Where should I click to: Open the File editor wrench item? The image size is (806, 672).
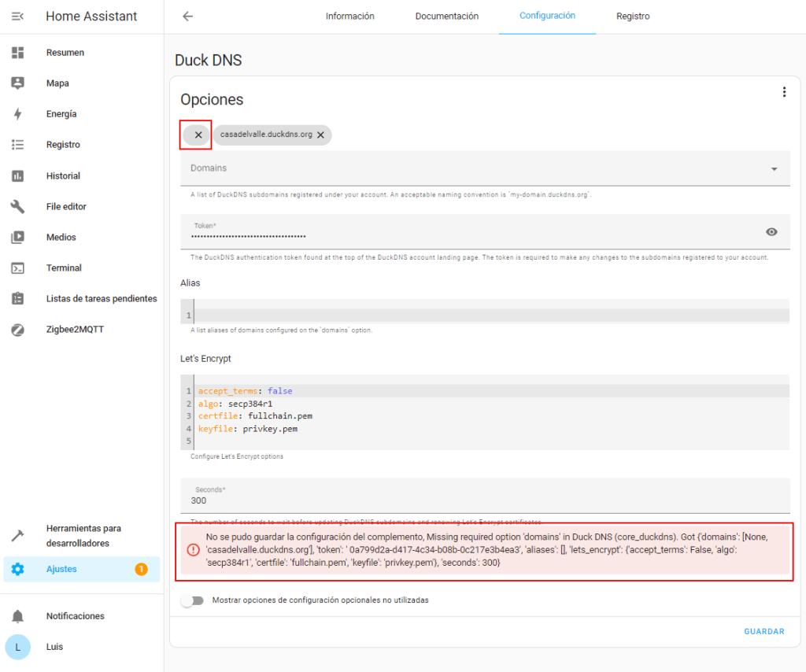(66, 207)
